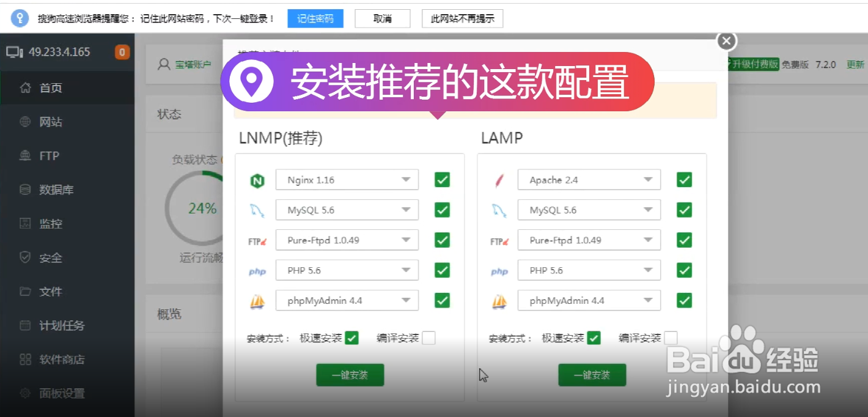Click the 宝塔账户 account link
This screenshot has height=417, width=868.
(x=193, y=64)
